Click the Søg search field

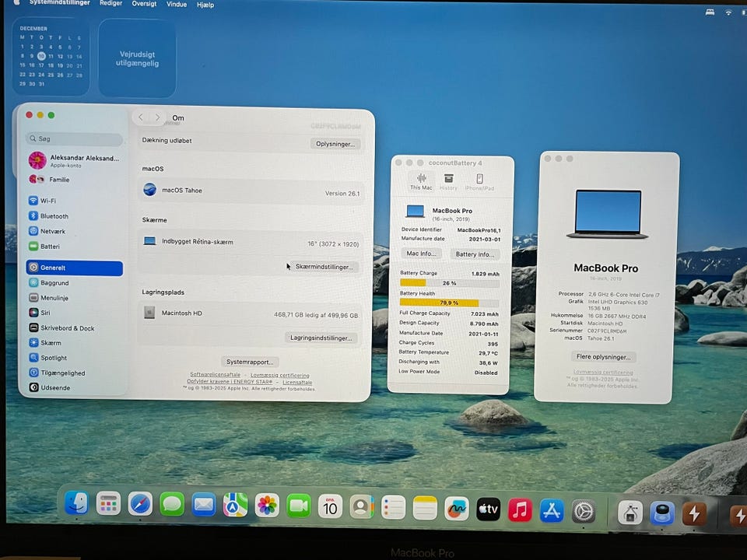[74, 138]
